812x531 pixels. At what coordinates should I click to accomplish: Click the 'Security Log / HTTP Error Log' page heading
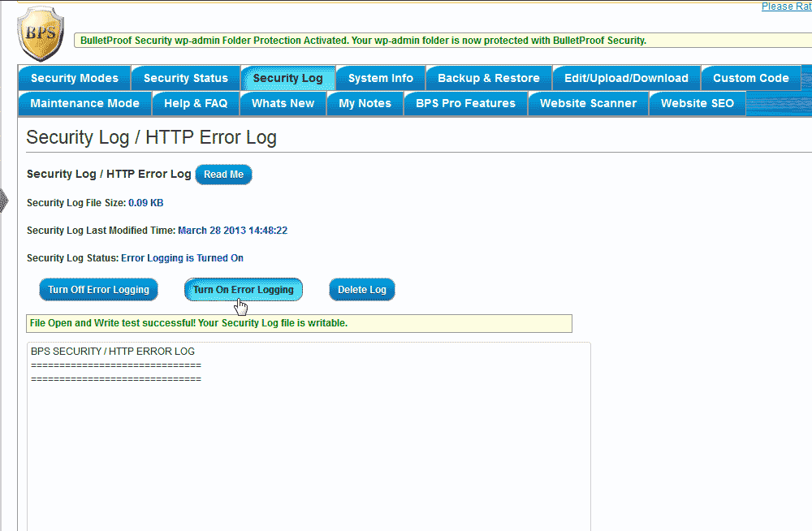pyautogui.click(x=151, y=137)
